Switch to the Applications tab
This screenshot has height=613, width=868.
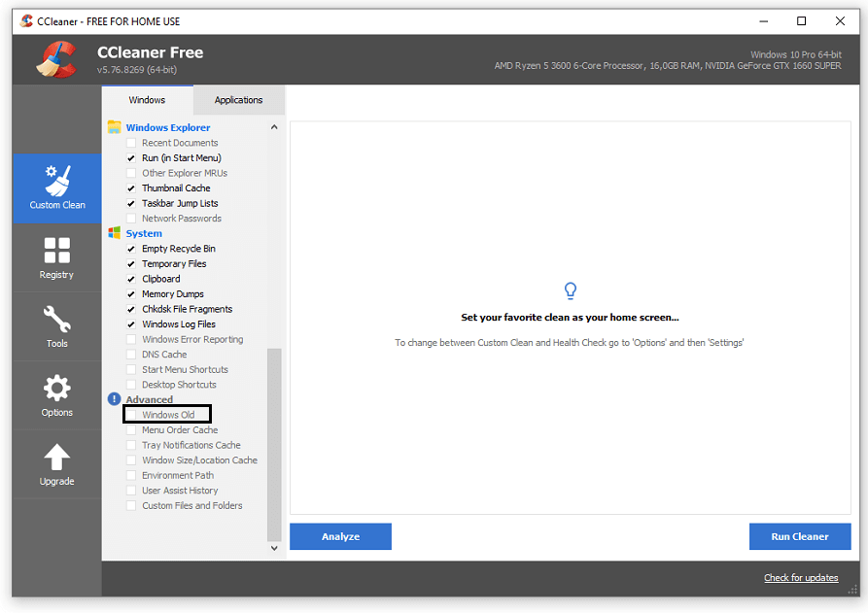[x=238, y=100]
